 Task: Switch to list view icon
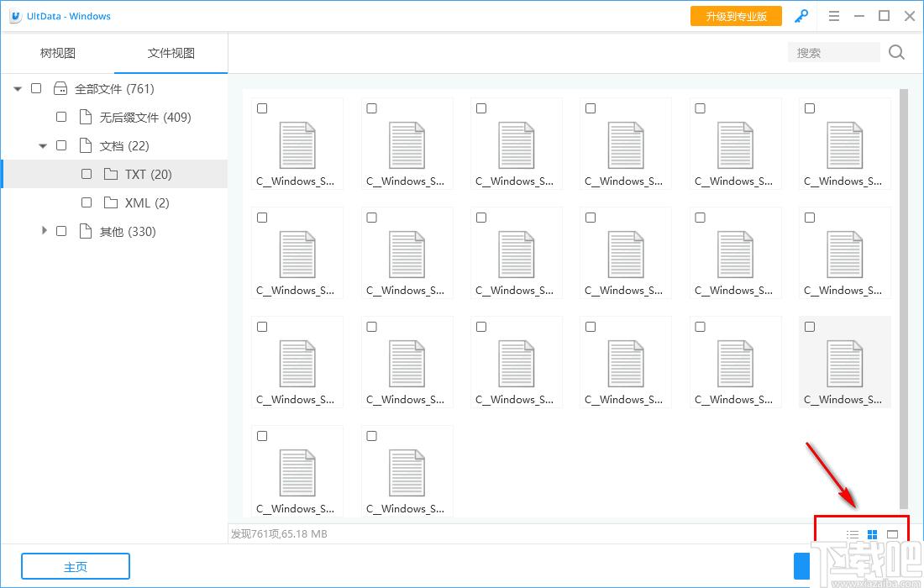[852, 534]
